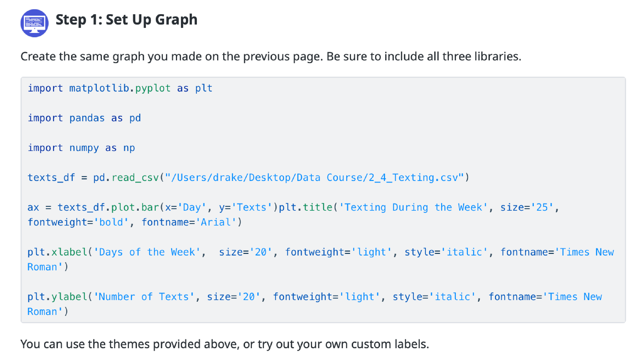Click the 'Number of Texts' string
Viewport: 644px width, 360px height.
144,297
